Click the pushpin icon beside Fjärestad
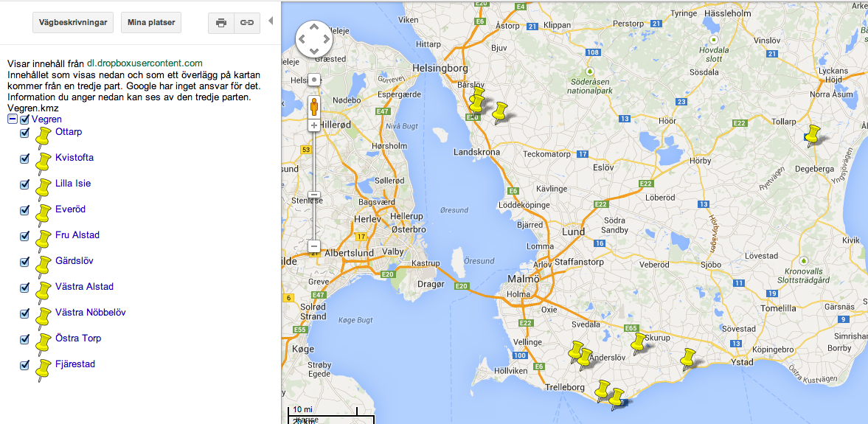The height and width of the screenshot is (424, 868). pos(43,370)
